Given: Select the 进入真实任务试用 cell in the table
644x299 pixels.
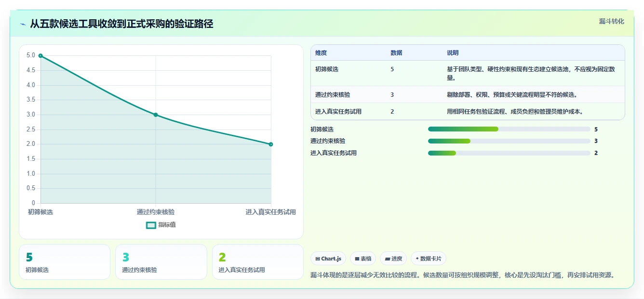Looking at the screenshot, I should click(338, 112).
